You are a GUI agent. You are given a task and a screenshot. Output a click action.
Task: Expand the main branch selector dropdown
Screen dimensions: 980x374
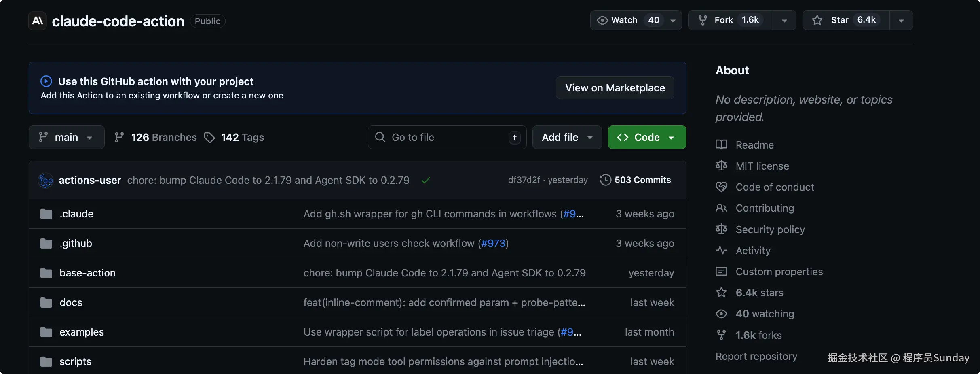click(66, 137)
